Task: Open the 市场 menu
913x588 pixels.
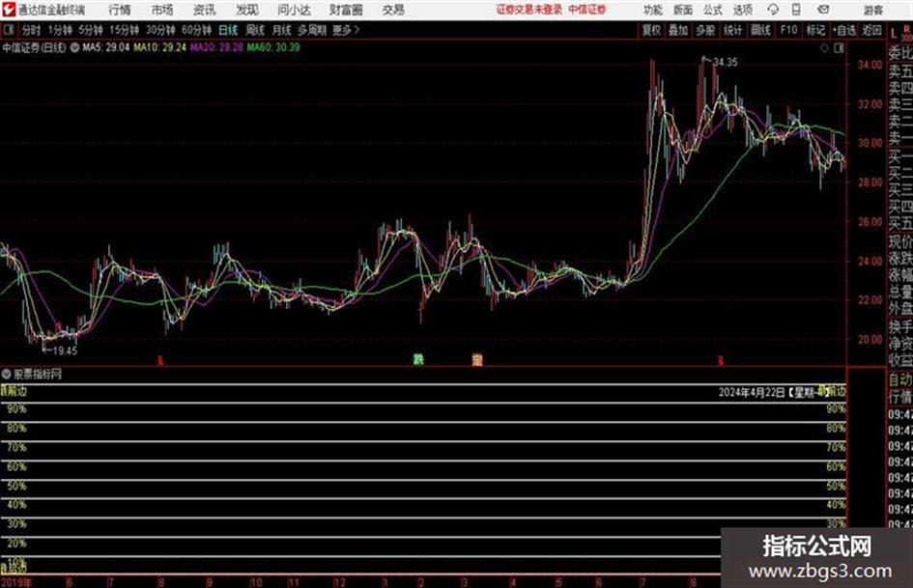Action: 162,10
